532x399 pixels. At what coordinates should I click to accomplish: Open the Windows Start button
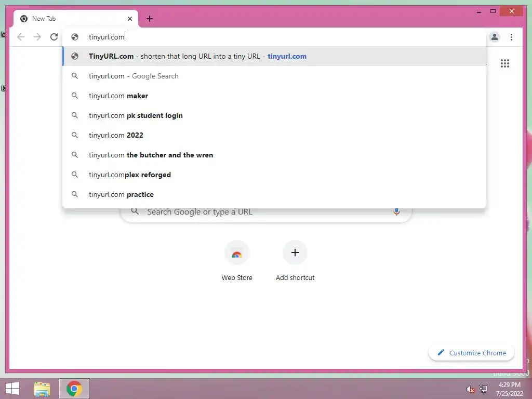(x=12, y=389)
